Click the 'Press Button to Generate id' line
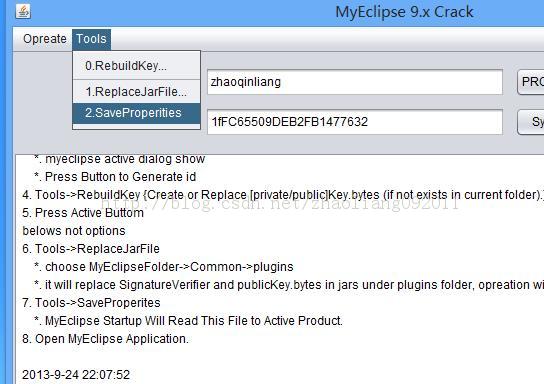The image size is (544, 384). point(115,177)
